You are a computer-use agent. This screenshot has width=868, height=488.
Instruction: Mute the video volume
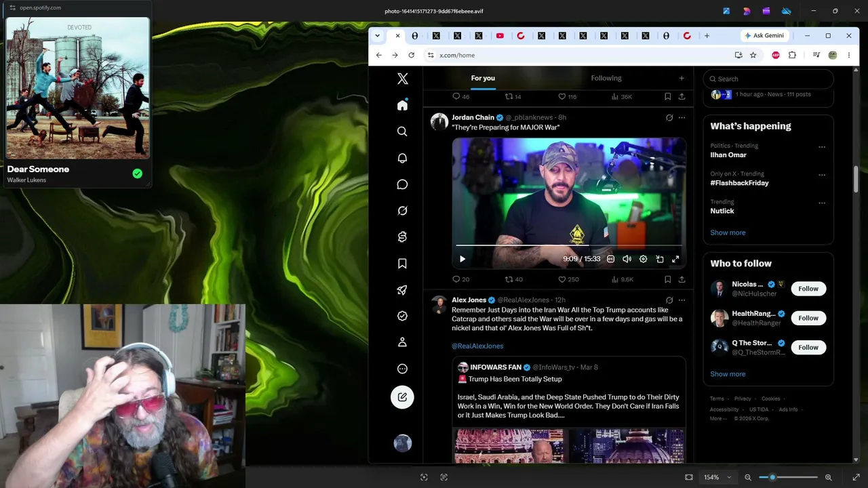627,259
